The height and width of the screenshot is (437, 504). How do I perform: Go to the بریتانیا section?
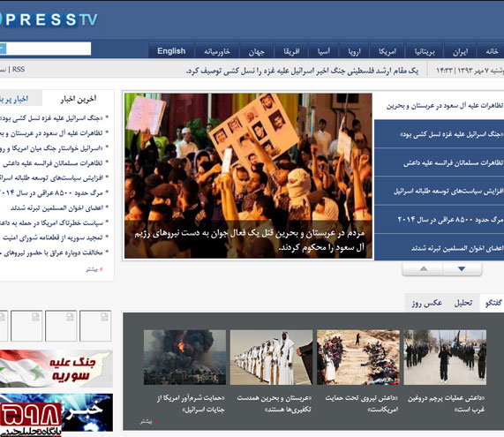pos(425,51)
